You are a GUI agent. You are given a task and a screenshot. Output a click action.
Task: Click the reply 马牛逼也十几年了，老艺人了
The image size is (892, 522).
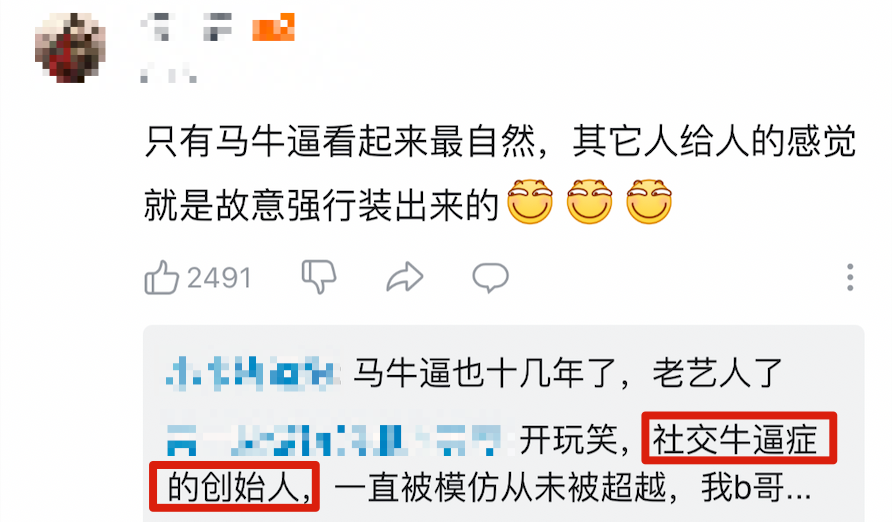(x=568, y=374)
